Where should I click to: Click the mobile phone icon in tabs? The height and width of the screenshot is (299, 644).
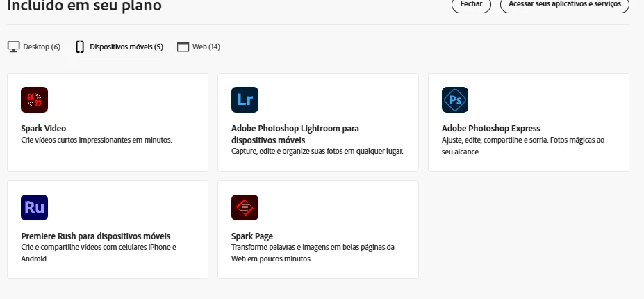80,47
